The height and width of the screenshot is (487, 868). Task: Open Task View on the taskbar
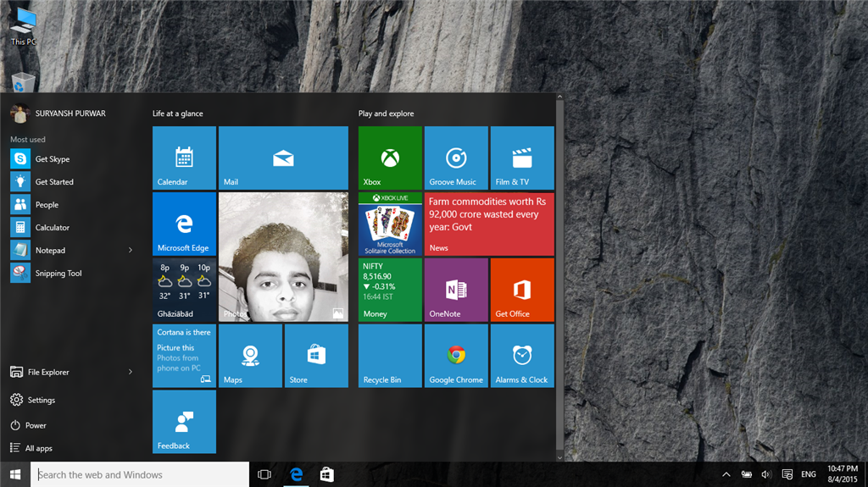point(264,474)
